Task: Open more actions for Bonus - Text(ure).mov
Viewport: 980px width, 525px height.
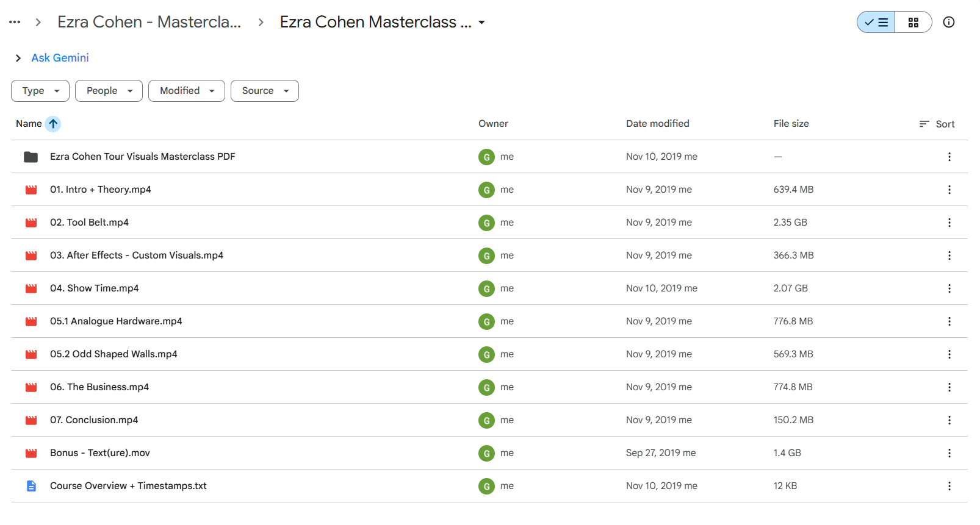Action: [949, 453]
